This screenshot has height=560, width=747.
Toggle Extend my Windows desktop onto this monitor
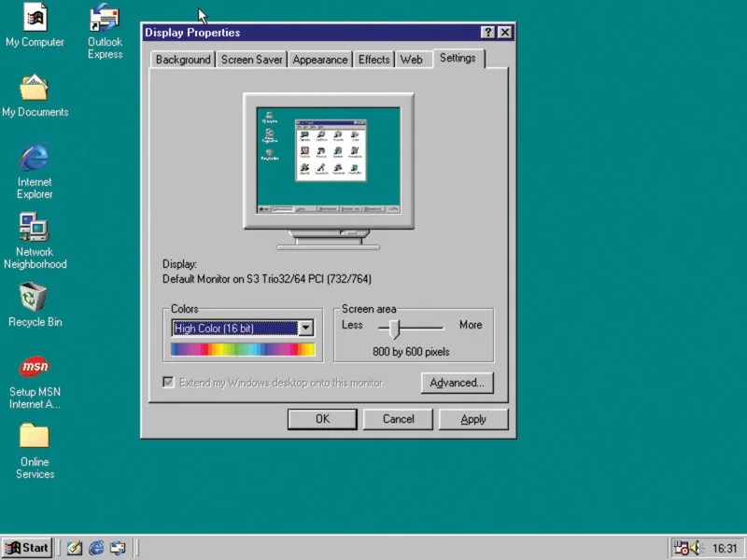click(x=169, y=382)
